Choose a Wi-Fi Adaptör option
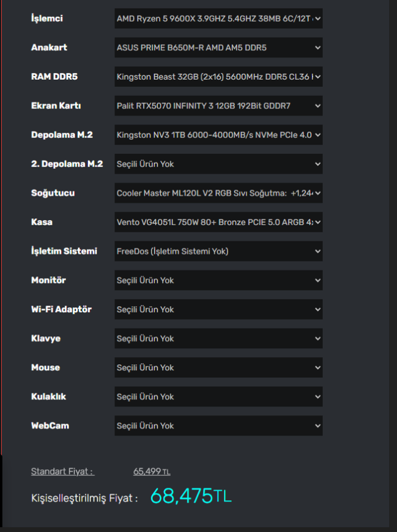 click(x=219, y=309)
